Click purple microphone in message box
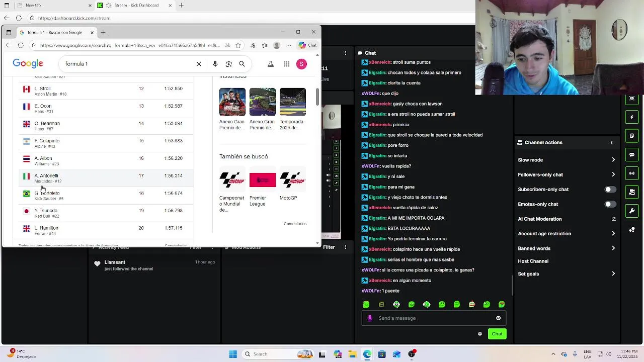 click(370, 318)
